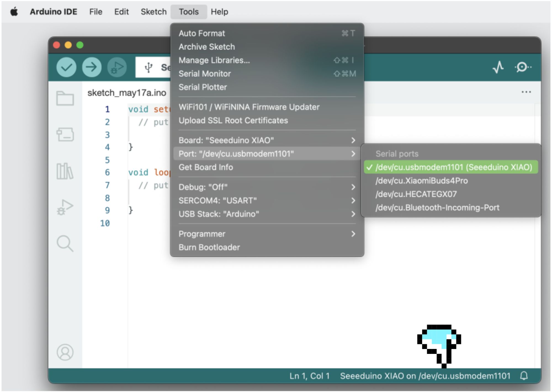Choose Serial Plotter menu entry
This screenshot has height=392, width=552.
[x=267, y=87]
